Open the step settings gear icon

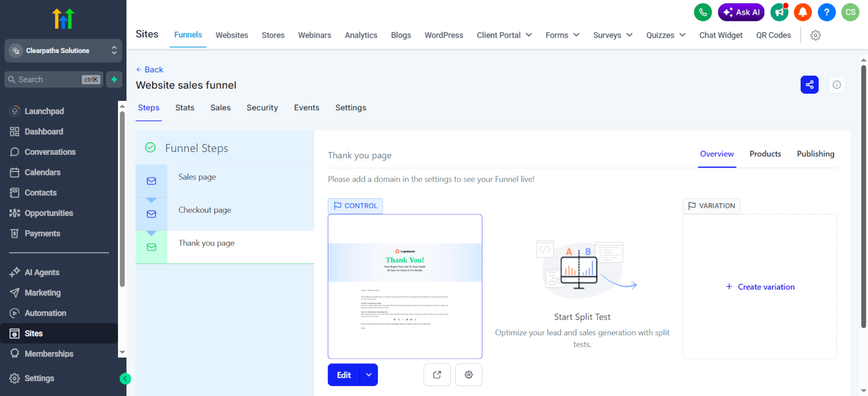468,375
